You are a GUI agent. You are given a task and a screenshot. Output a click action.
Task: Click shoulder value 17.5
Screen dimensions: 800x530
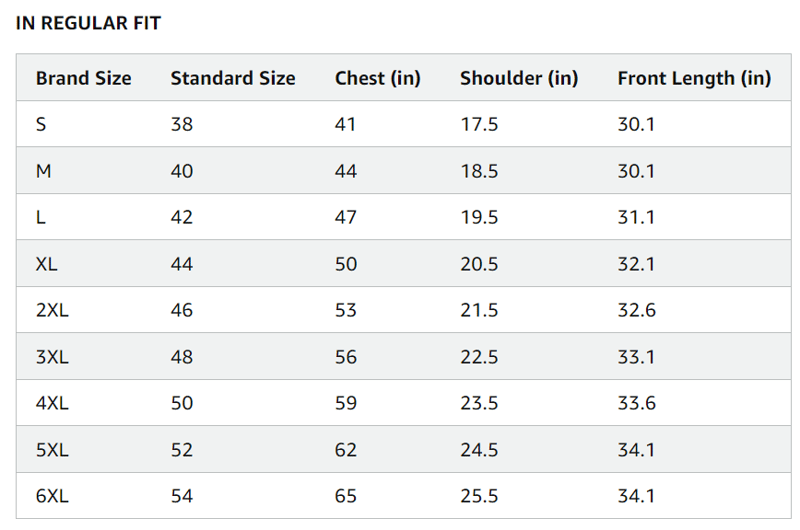pyautogui.click(x=479, y=125)
